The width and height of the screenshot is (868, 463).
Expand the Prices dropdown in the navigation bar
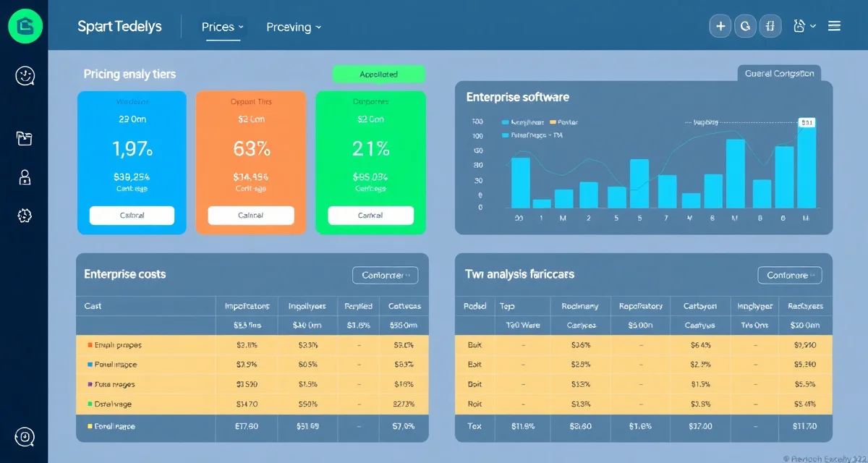[221, 26]
